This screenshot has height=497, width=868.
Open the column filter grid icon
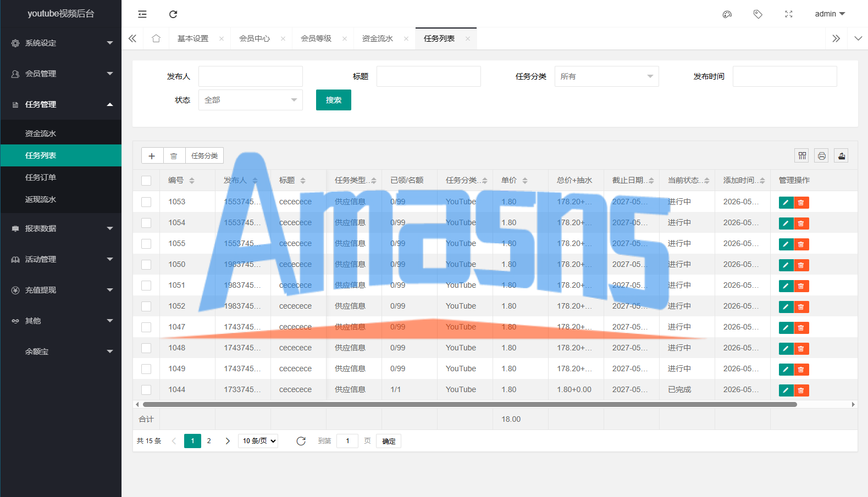click(803, 156)
